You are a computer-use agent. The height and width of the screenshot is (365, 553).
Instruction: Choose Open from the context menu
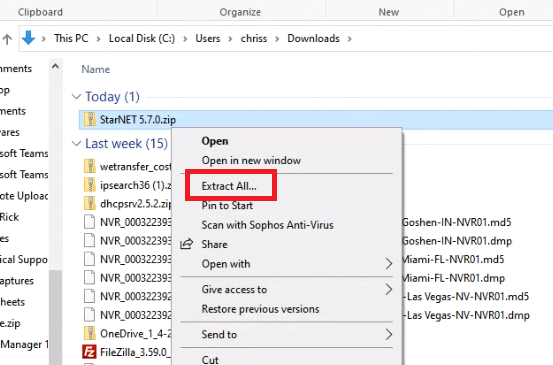215,141
